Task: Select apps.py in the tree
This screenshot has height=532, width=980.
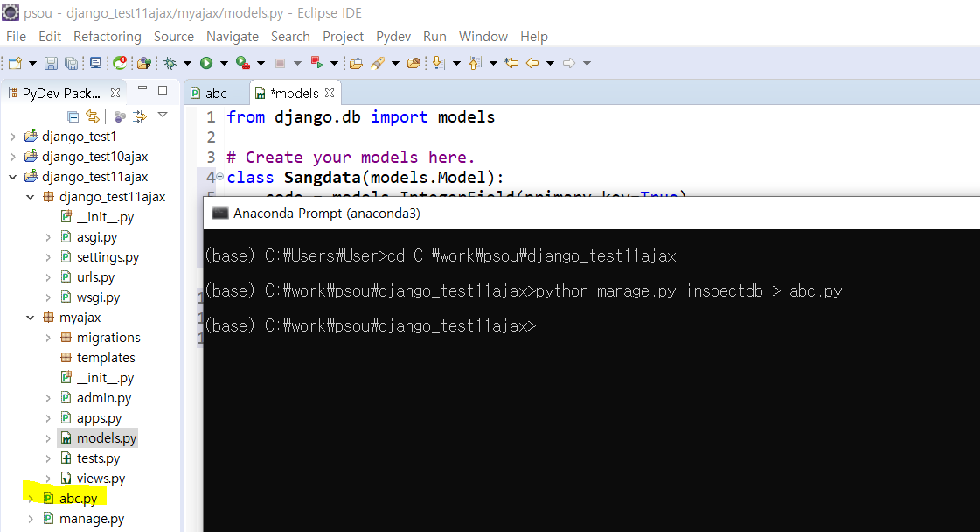Action: tap(99, 418)
